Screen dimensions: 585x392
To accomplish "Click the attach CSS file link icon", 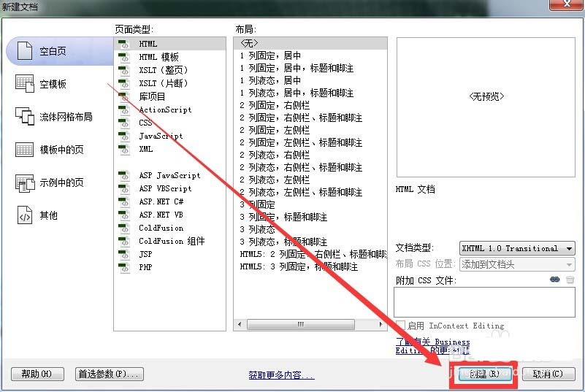I will tap(554, 280).
